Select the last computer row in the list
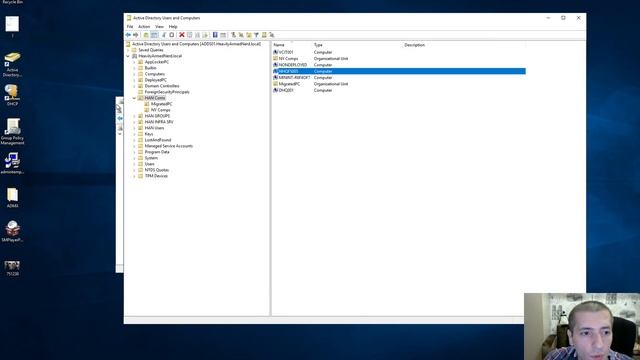640x360 pixels. [399, 90]
